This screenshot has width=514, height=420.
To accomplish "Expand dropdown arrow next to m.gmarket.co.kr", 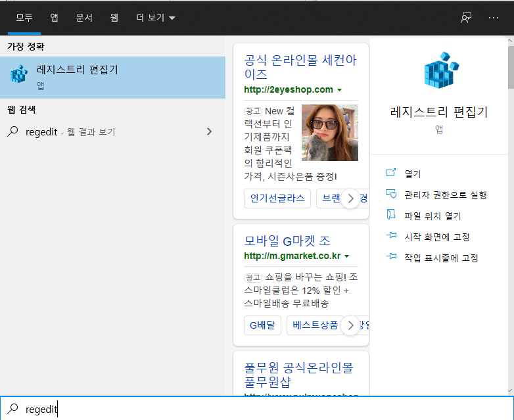I will (x=347, y=256).
